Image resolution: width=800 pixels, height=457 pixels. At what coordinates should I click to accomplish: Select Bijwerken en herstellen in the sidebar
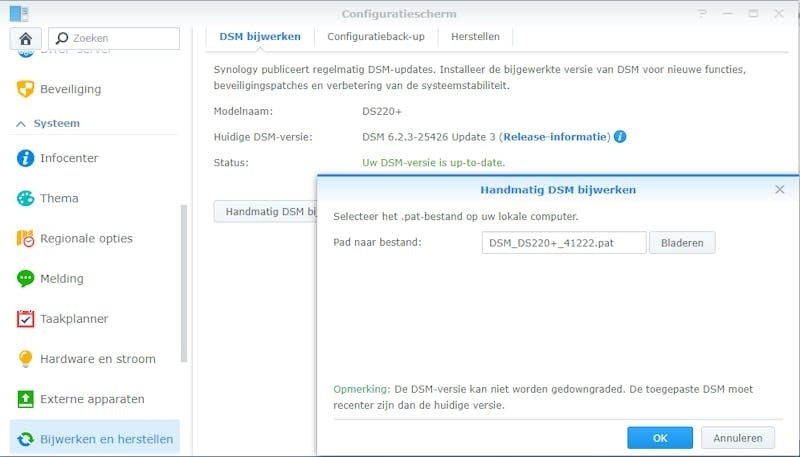[95, 439]
